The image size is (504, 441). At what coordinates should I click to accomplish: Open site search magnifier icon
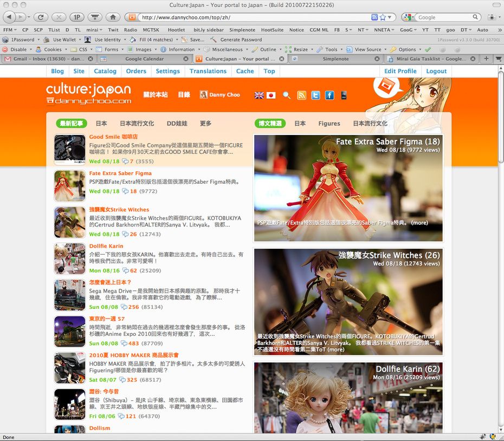pos(286,95)
